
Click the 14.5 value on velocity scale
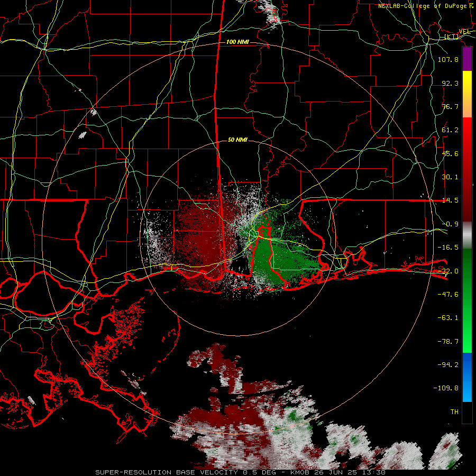pyautogui.click(x=450, y=200)
